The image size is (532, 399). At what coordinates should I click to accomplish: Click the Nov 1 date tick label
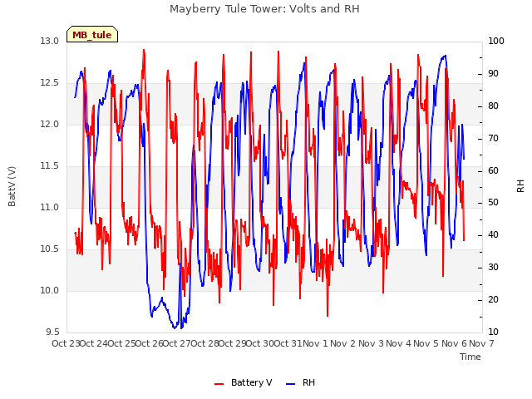tap(316, 343)
